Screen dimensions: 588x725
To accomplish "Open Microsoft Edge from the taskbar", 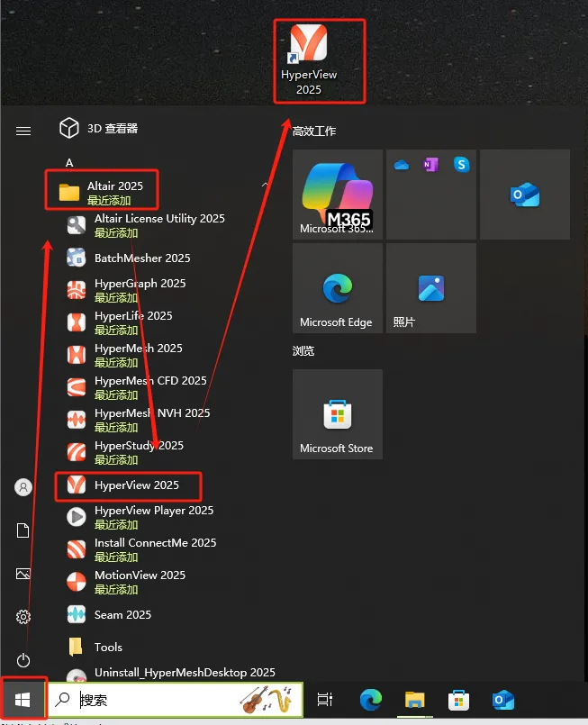I will [371, 700].
